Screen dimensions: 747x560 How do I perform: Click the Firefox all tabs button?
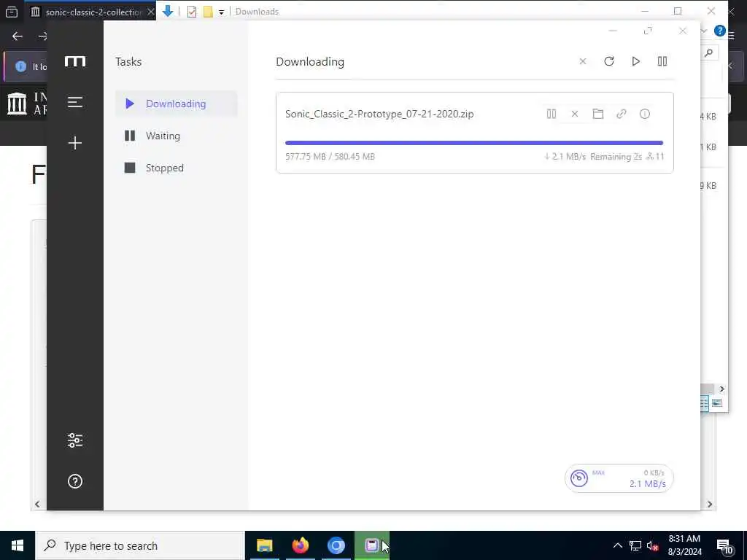click(x=12, y=12)
